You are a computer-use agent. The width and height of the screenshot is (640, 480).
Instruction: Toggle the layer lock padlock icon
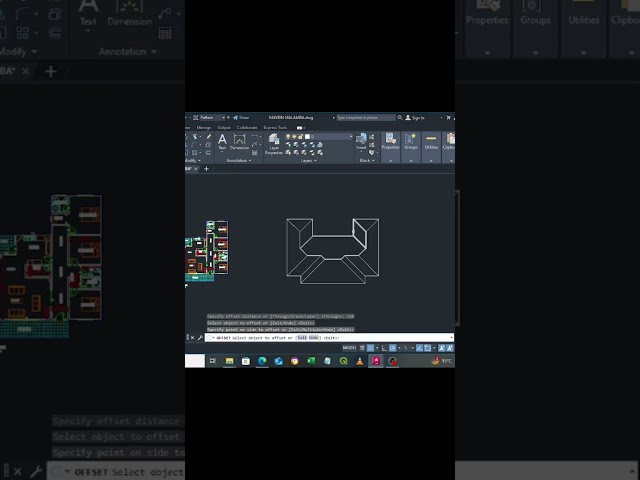click(x=300, y=136)
